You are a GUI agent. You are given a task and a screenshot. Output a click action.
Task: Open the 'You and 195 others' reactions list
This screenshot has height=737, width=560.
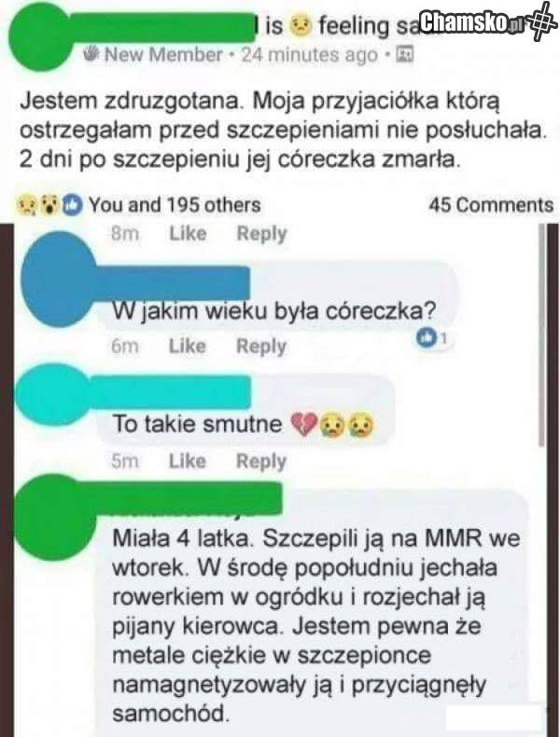click(x=175, y=205)
